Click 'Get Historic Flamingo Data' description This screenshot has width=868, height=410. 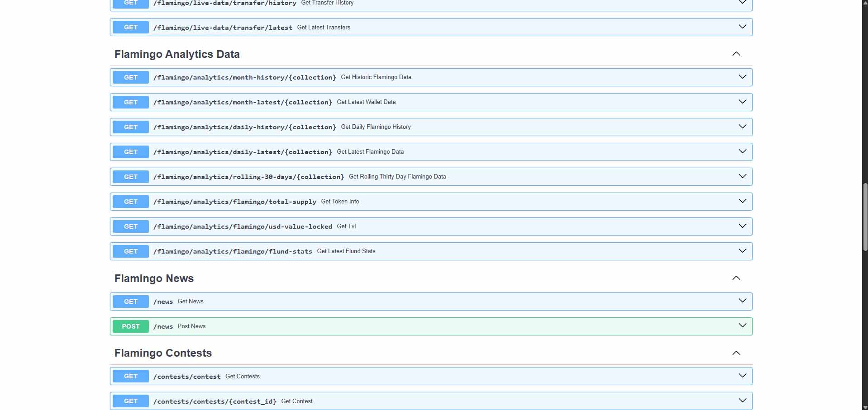[376, 77]
